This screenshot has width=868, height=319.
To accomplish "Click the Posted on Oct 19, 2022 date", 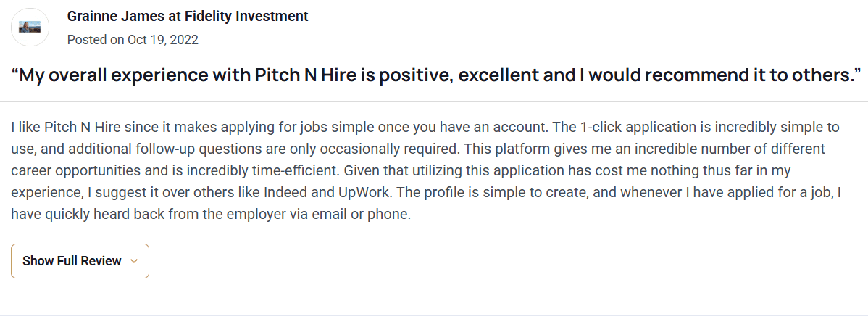I will tap(133, 40).
